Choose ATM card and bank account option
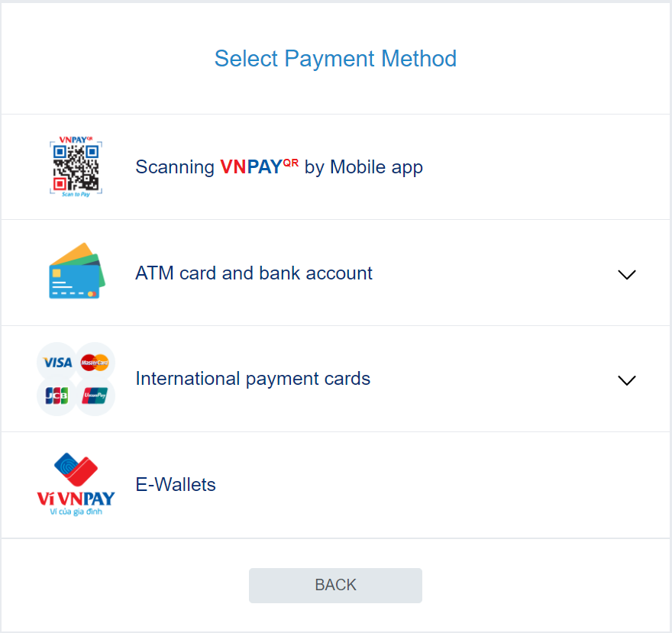The height and width of the screenshot is (633, 672). (254, 273)
